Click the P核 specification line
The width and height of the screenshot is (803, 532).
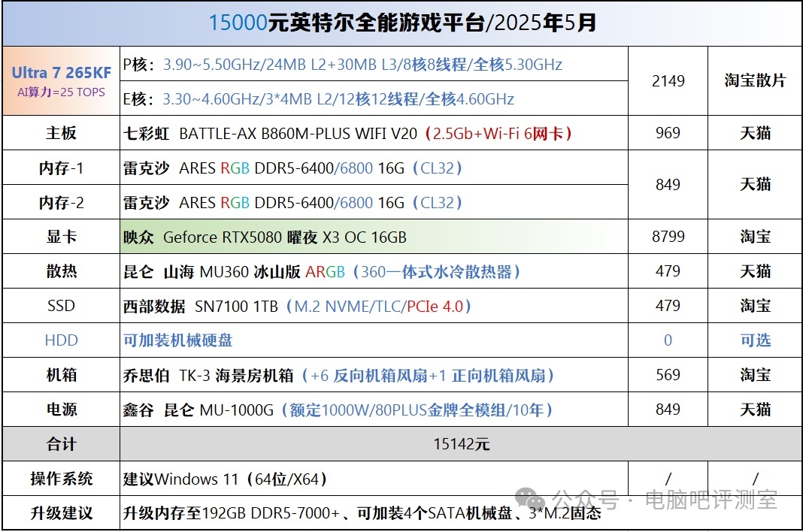click(342, 65)
